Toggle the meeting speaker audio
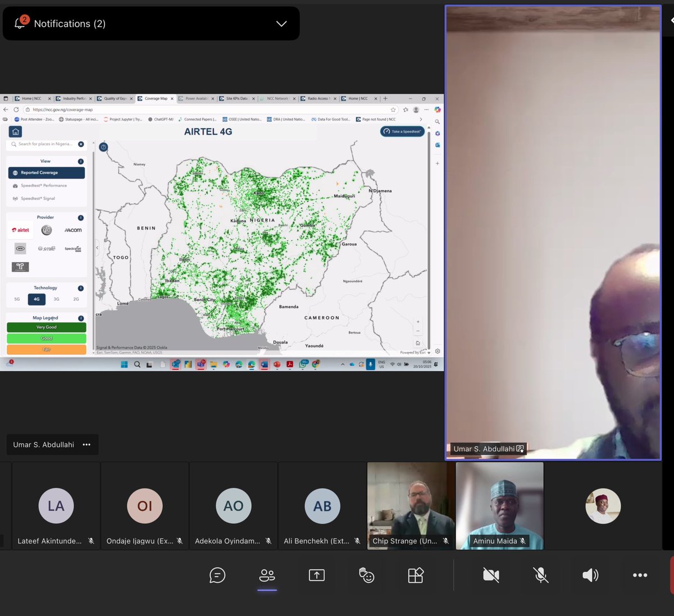Viewport: 674px width, 616px height. click(x=590, y=575)
